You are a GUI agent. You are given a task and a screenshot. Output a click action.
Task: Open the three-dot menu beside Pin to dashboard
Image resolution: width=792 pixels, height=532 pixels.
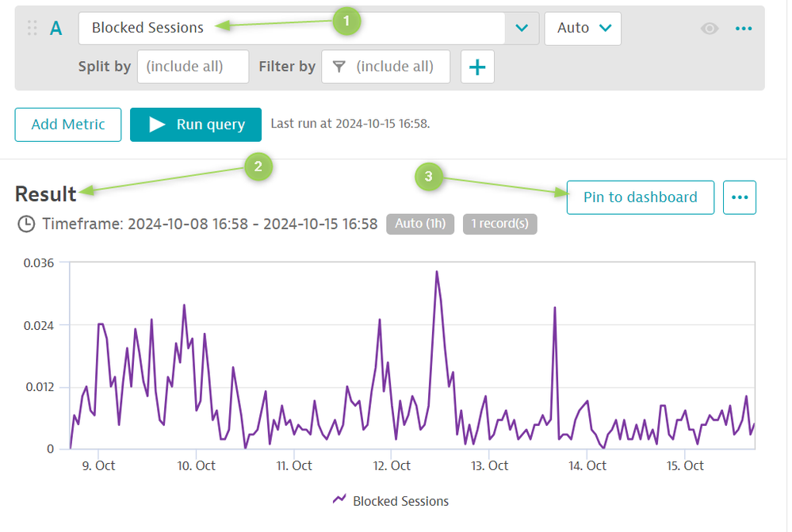click(x=739, y=197)
